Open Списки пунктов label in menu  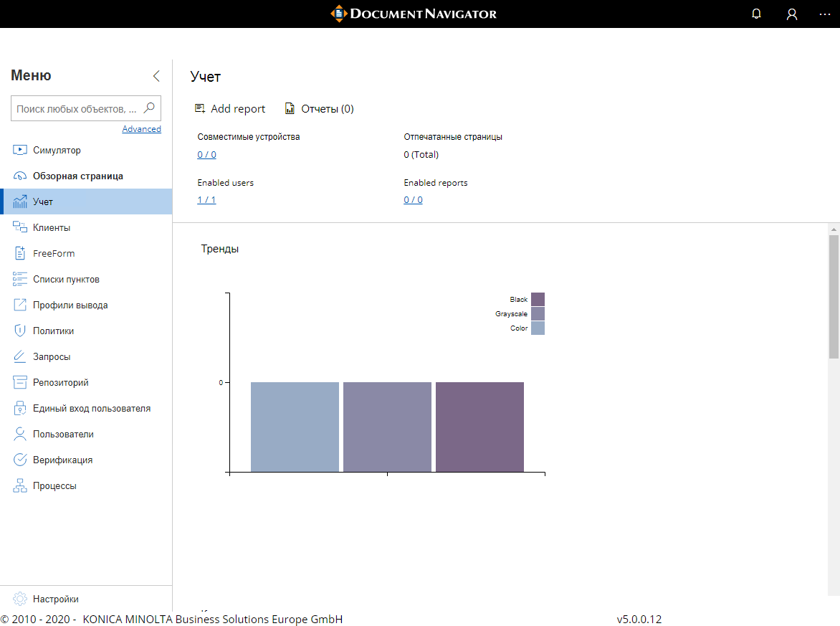coord(66,279)
